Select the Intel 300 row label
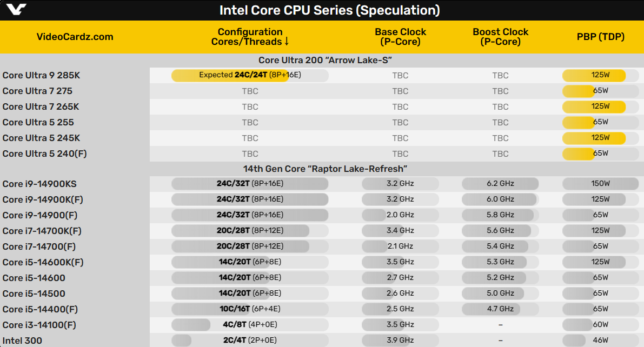 click(x=22, y=341)
